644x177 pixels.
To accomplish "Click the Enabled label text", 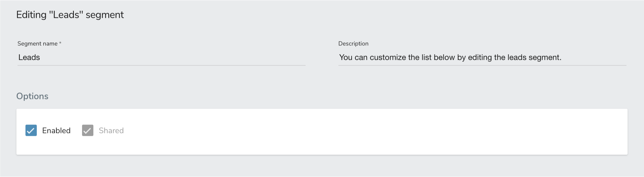I will tap(56, 130).
